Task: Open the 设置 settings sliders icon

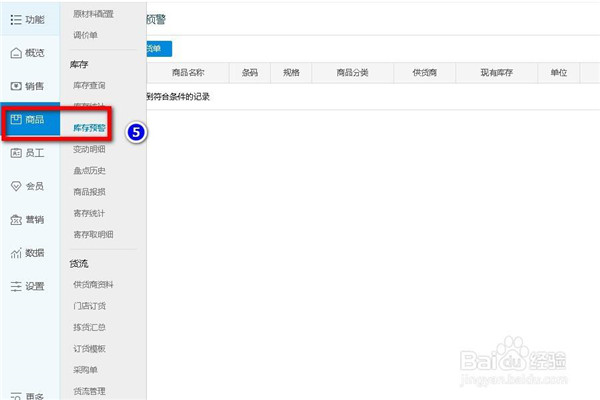Action: [16, 286]
